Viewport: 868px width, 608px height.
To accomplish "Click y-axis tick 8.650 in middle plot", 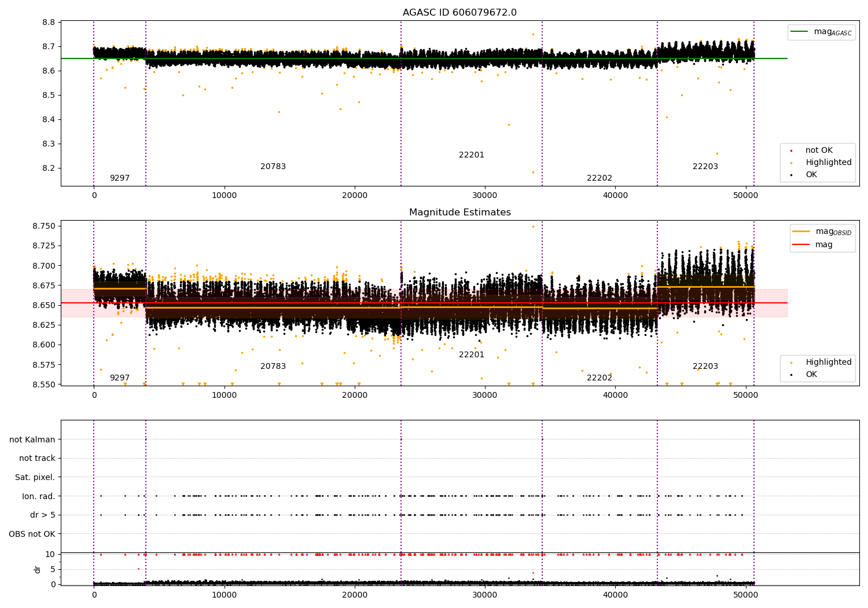I will coord(44,306).
